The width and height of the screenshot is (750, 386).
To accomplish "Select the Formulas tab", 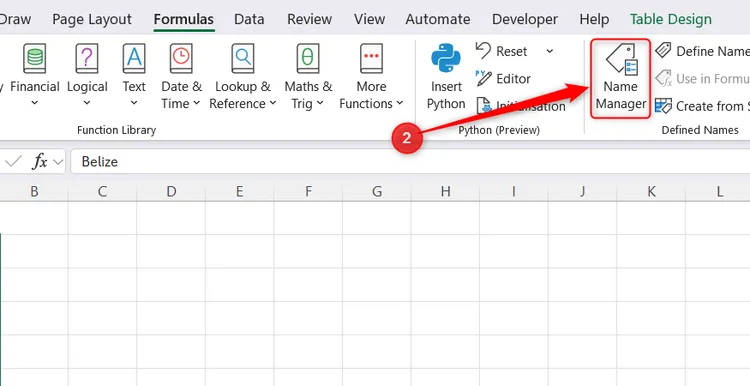I will coord(184,20).
